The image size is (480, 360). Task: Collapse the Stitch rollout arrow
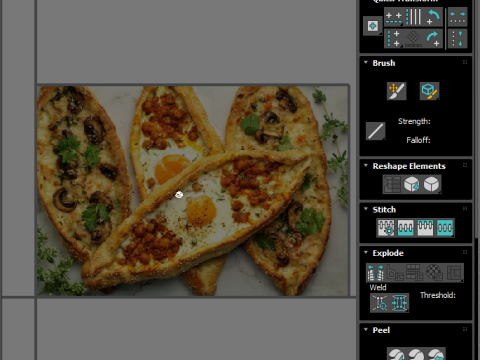366,209
